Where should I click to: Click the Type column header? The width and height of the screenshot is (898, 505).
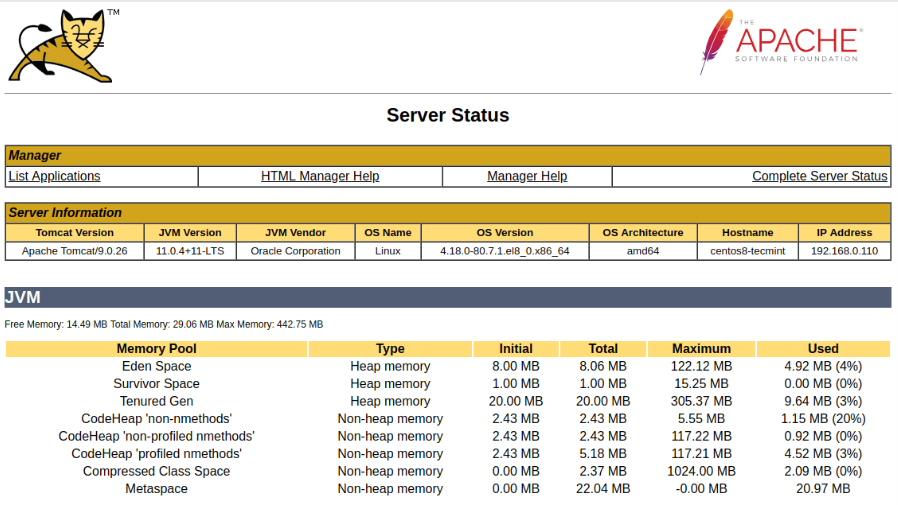(x=390, y=349)
